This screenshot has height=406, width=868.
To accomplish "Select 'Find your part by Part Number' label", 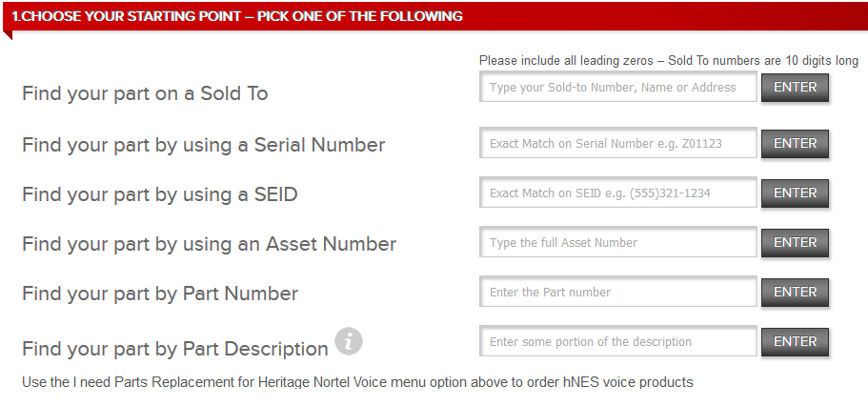I will coord(160,294).
